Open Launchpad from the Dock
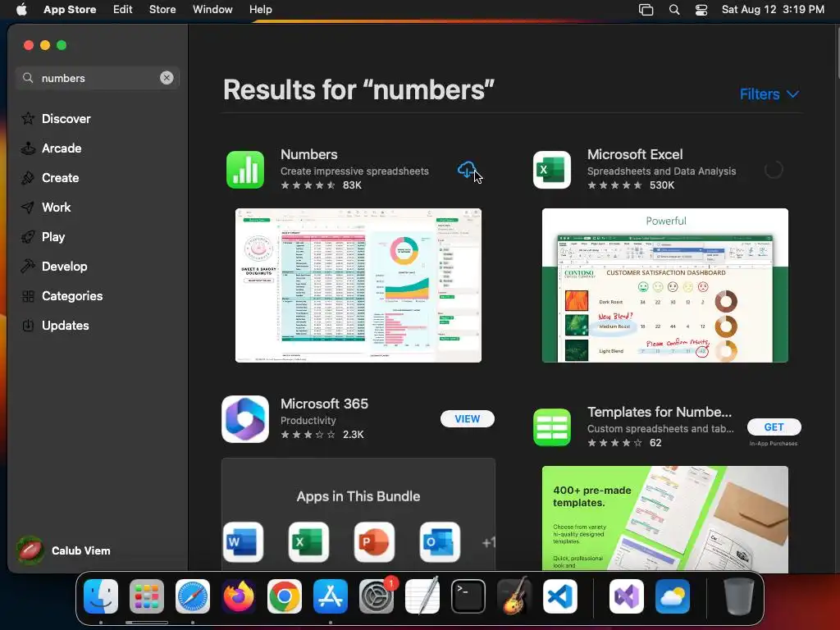Viewport: 840px width, 630px height. [x=147, y=596]
